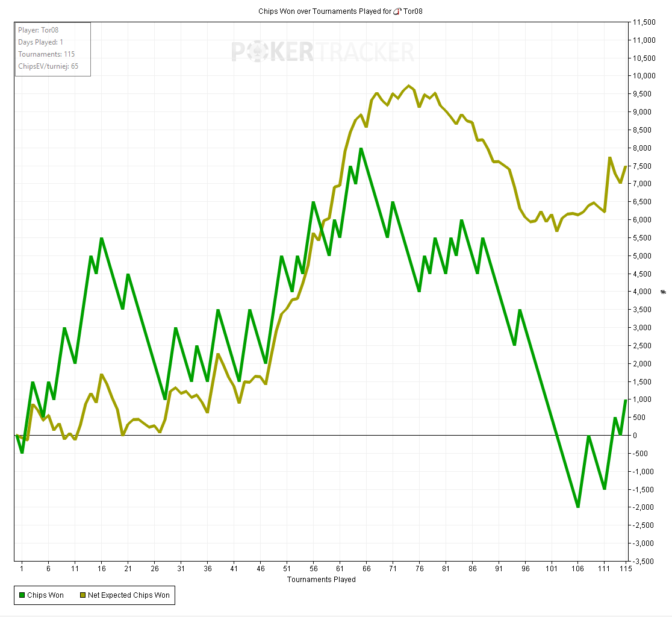The width and height of the screenshot is (672, 617).
Task: Click the Player: Tor08 line in info box
Action: point(38,30)
